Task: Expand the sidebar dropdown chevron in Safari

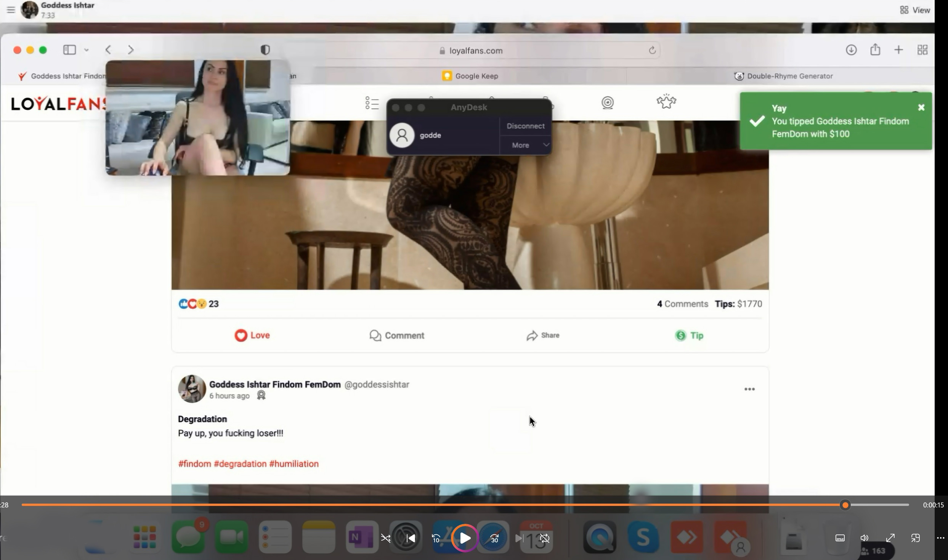Action: [x=87, y=50]
